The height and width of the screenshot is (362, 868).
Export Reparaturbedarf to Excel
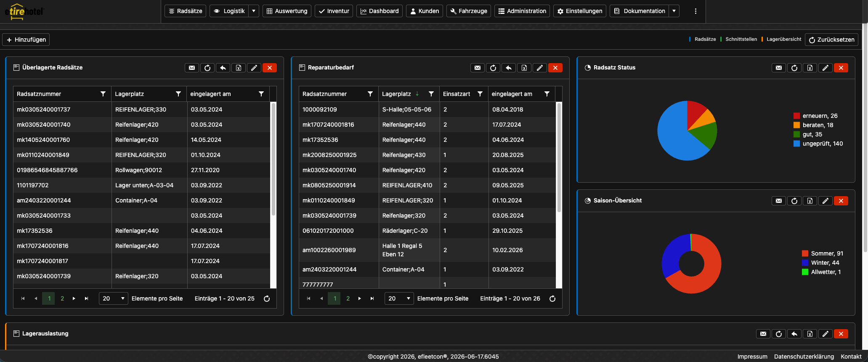(524, 68)
